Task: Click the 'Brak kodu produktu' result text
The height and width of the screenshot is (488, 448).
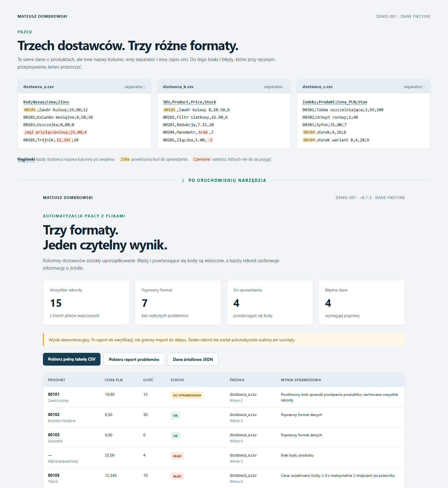Action: pyautogui.click(x=297, y=455)
